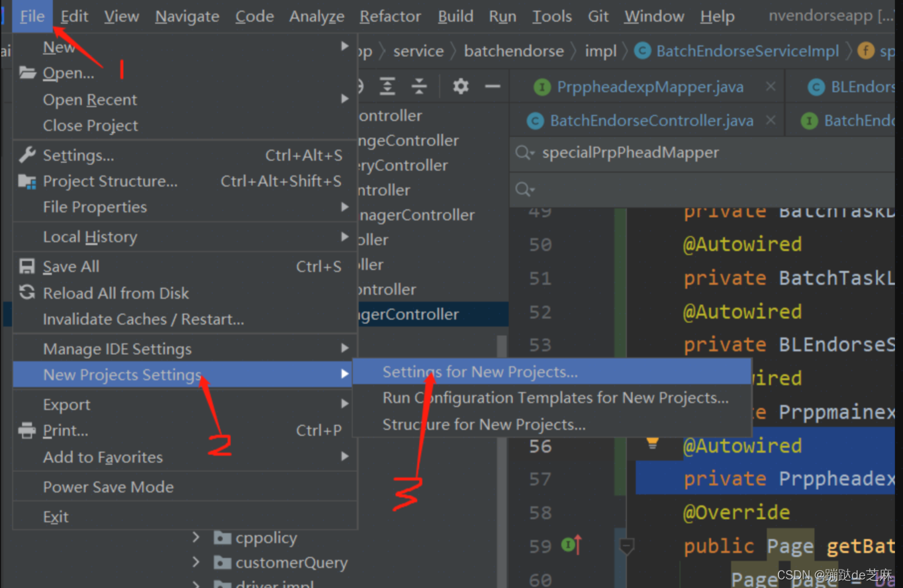This screenshot has height=588, width=903.
Task: Click the yellow method icon at the breadcrumb end
Action: click(865, 50)
